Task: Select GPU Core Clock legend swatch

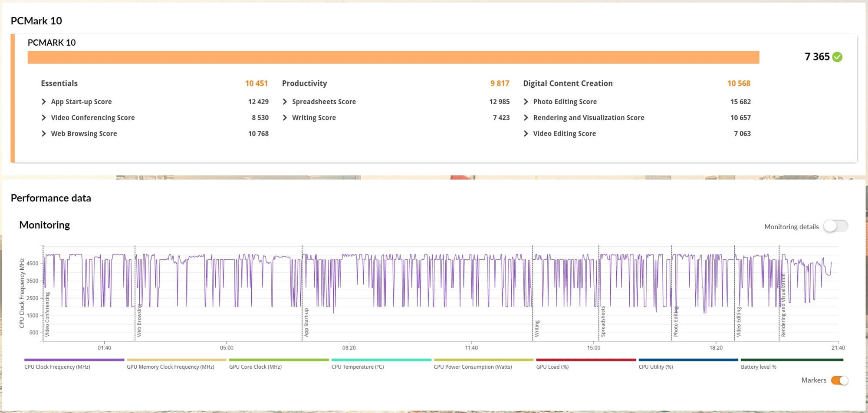Action: tap(279, 360)
